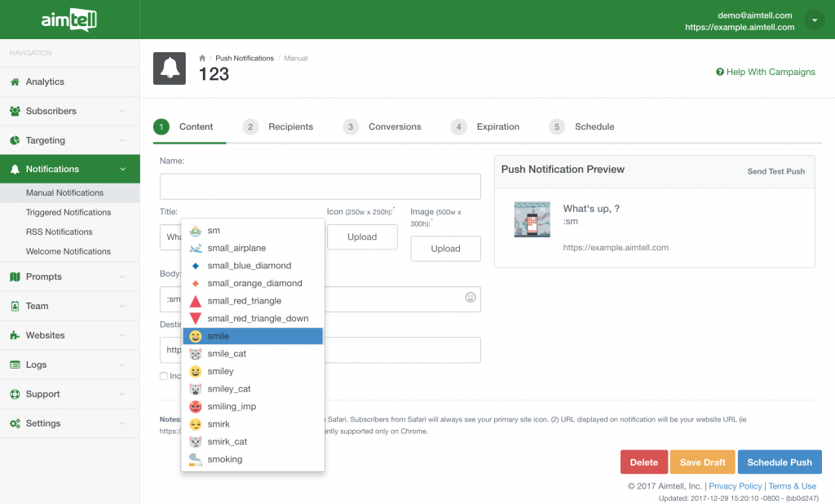Open the account dropdown arrow top right
The width and height of the screenshot is (835, 504).
[x=815, y=20]
